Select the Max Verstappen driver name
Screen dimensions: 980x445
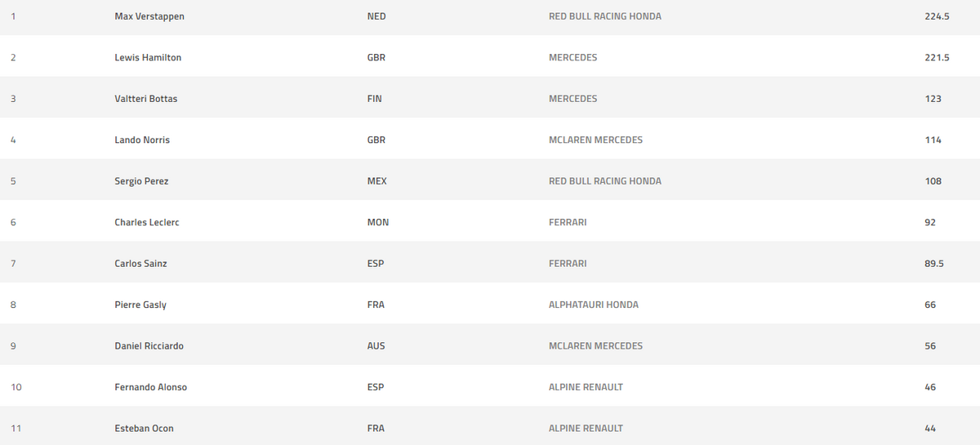pos(149,16)
